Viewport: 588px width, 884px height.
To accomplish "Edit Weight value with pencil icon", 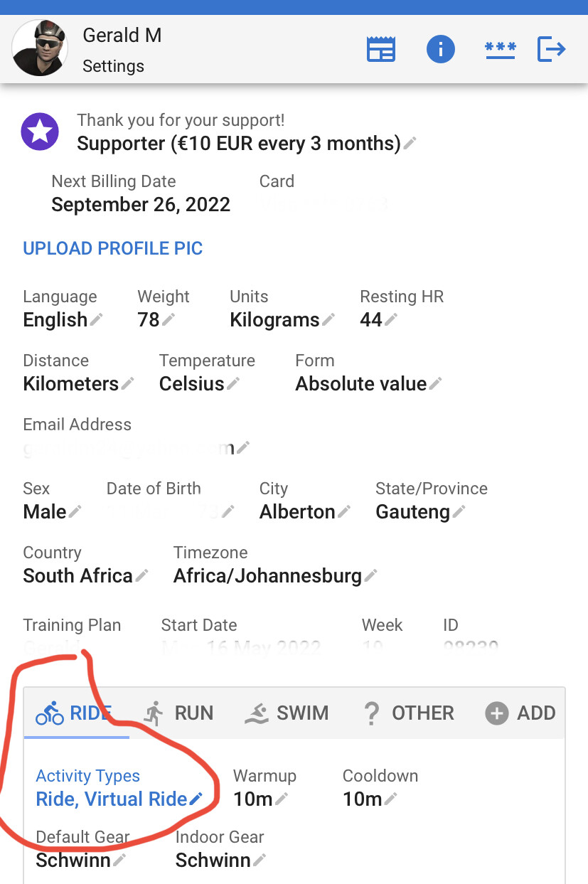I will (169, 320).
